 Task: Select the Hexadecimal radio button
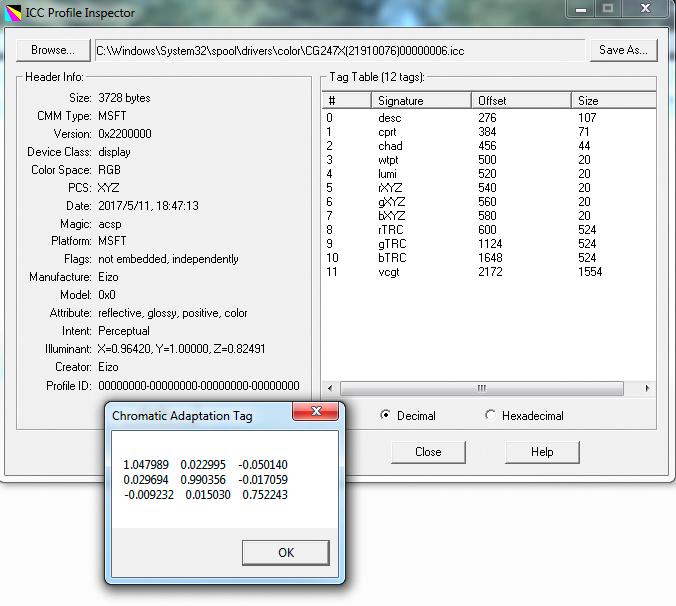point(524,415)
